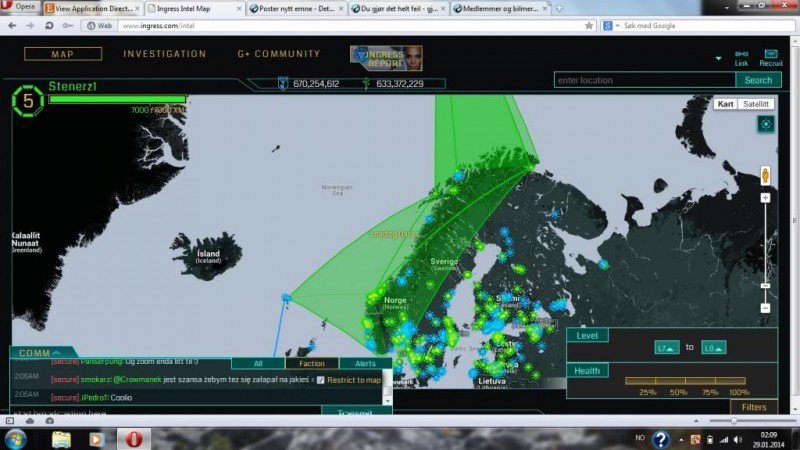Image resolution: width=800 pixels, height=450 pixels.
Task: Open Windows Media Player from the taskbar
Action: coord(96,439)
